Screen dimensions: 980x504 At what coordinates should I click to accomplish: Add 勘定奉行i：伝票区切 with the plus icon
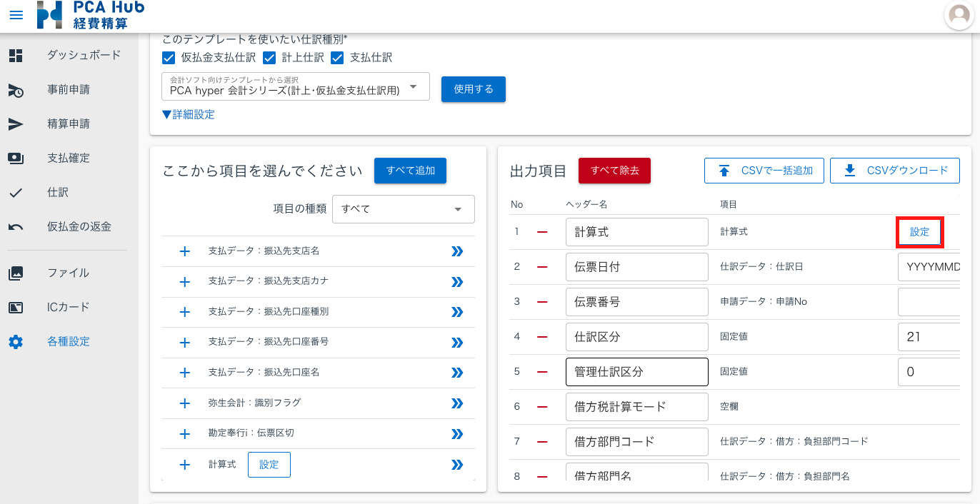click(184, 434)
